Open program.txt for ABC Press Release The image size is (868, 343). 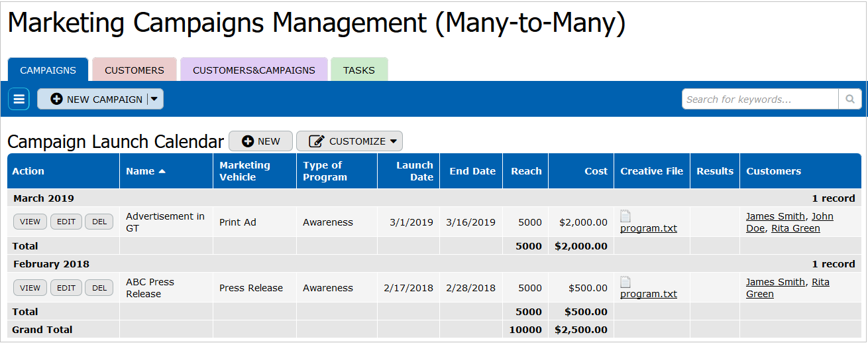(x=649, y=294)
